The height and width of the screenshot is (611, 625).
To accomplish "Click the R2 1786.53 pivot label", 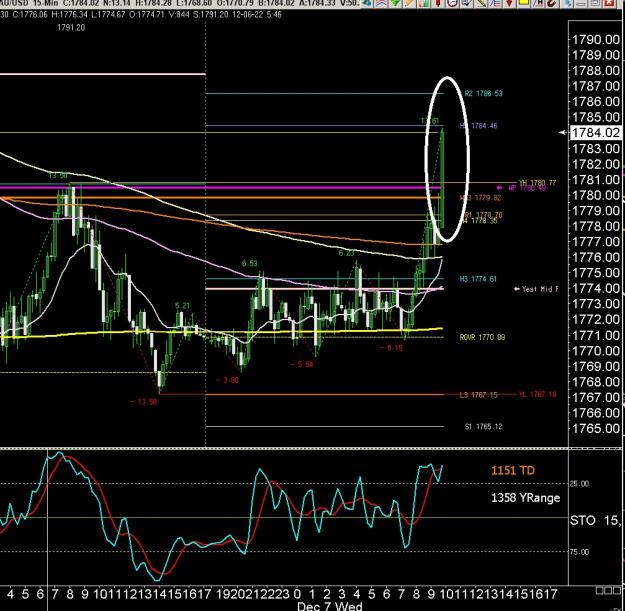I will pyautogui.click(x=483, y=94).
